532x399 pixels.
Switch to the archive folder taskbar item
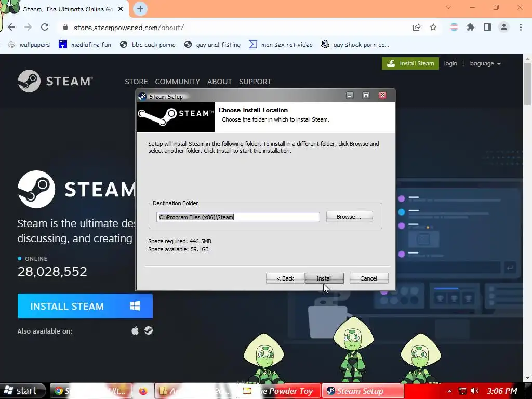click(x=196, y=391)
